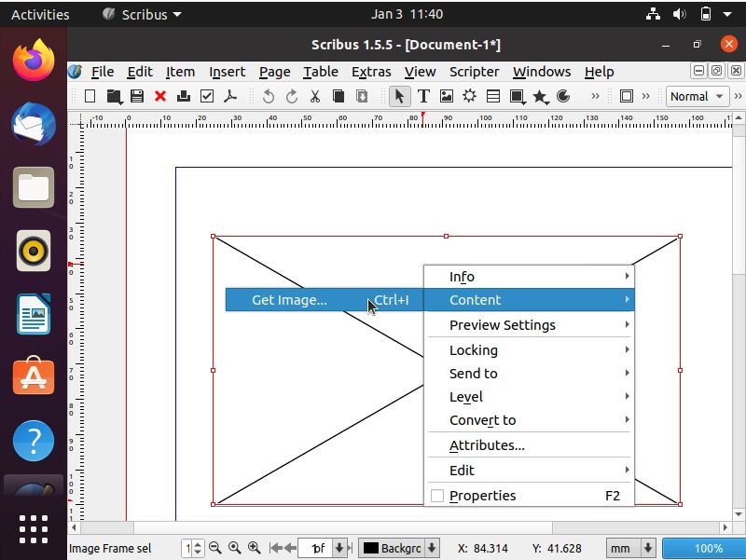The height and width of the screenshot is (560, 746).
Task: Click the Undo arrow icon
Action: coord(269,96)
